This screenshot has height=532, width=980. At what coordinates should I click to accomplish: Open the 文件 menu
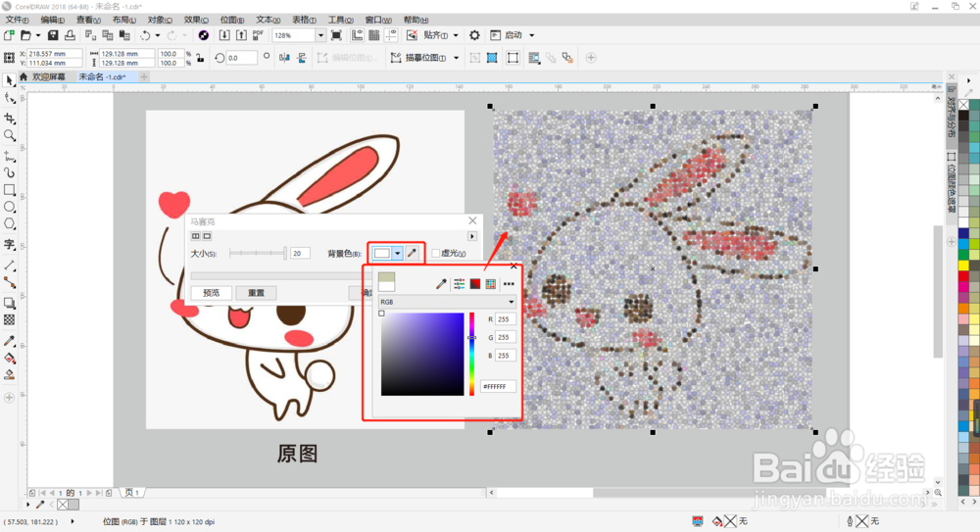click(x=17, y=20)
